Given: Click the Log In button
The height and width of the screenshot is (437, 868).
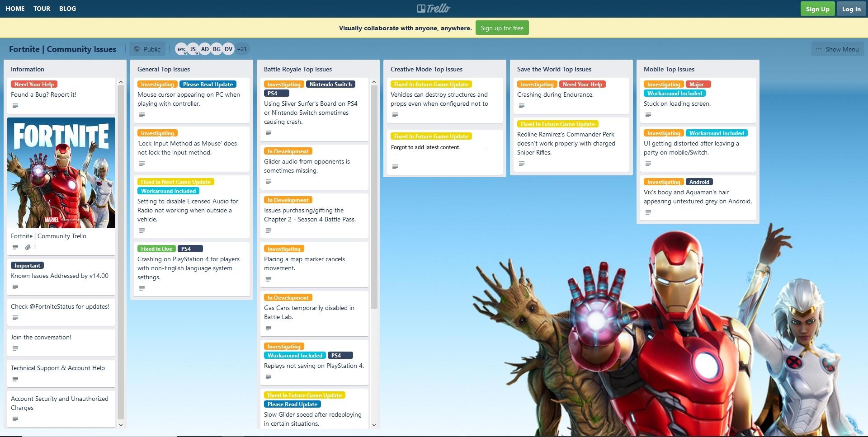Looking at the screenshot, I should (x=851, y=9).
